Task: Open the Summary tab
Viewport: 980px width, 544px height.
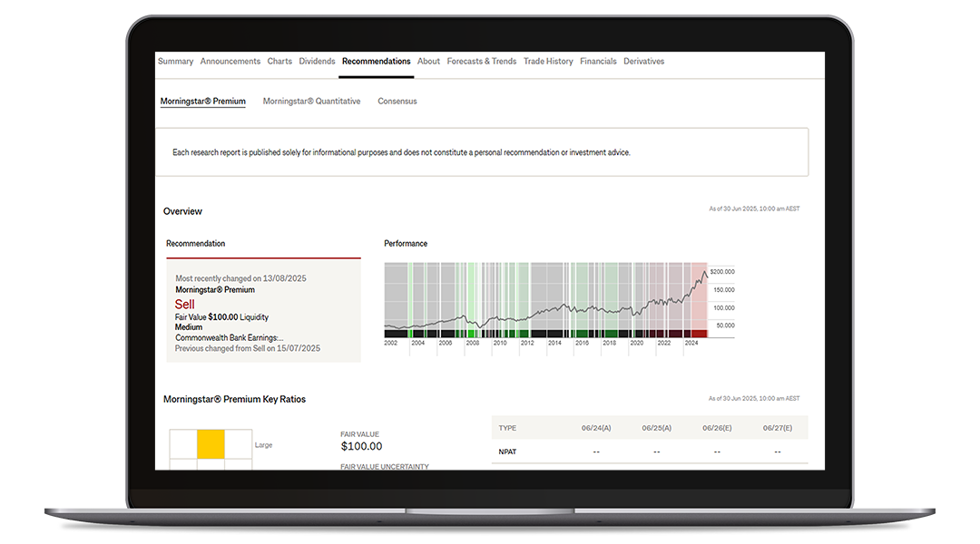Action: [175, 62]
